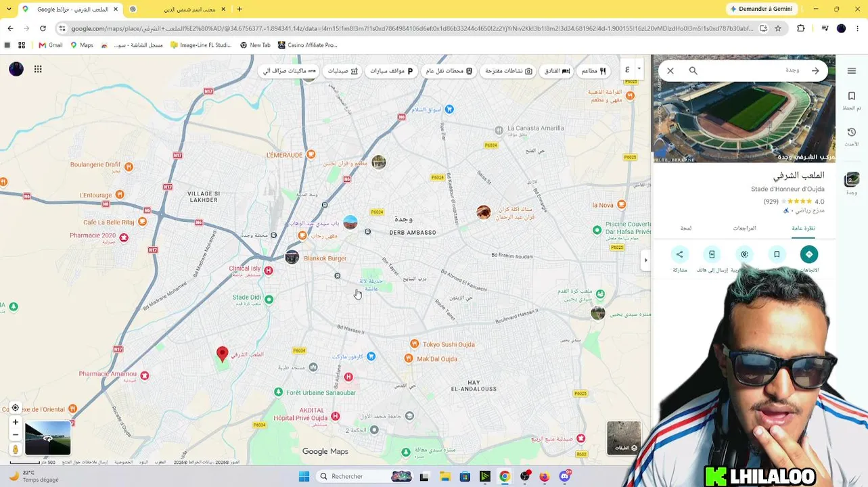
Task: Click Send to phone icon
Action: click(712, 254)
